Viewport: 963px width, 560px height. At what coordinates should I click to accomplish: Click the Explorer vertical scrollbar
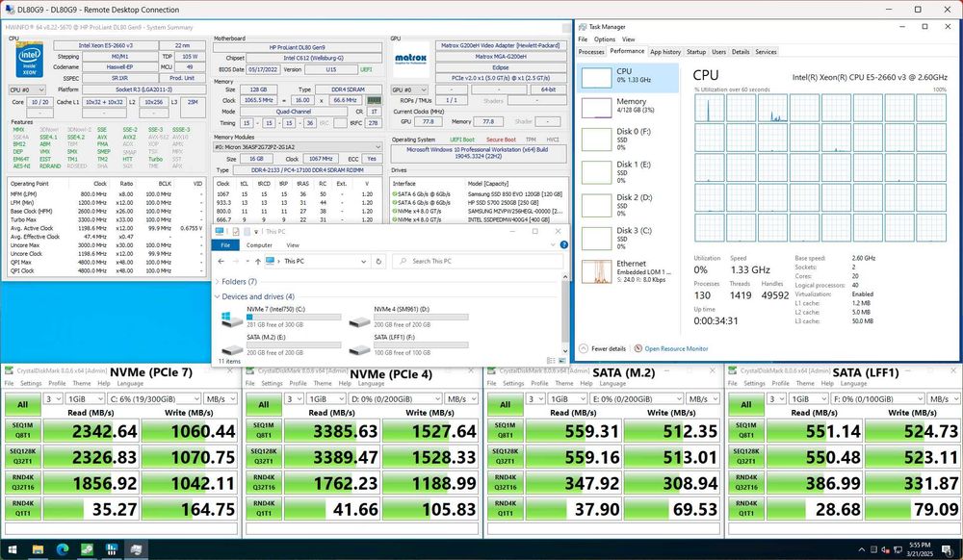click(564, 314)
